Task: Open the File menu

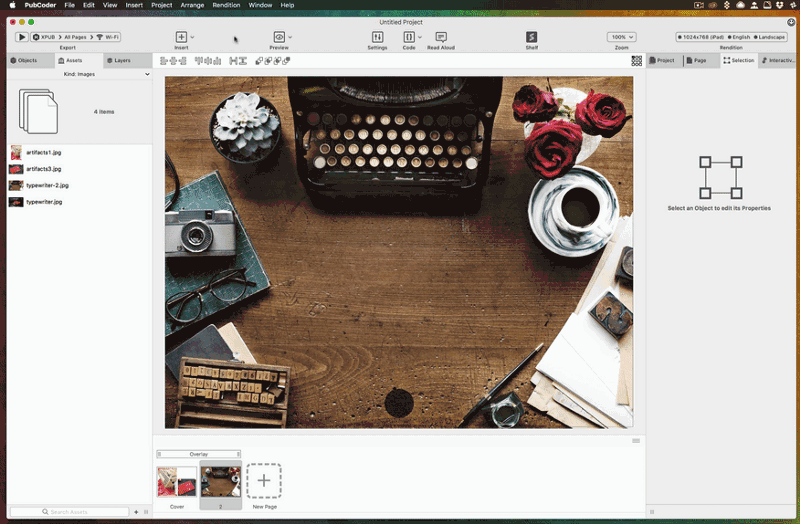Action: (69, 5)
